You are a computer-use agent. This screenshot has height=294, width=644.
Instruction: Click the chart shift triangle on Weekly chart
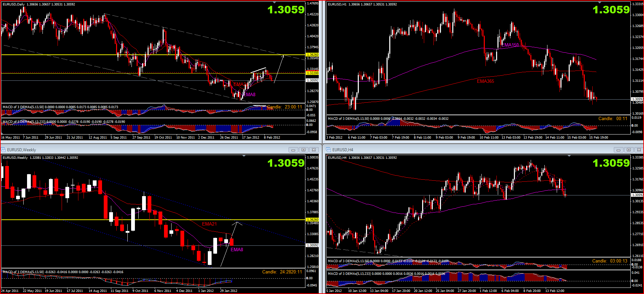click(244, 156)
